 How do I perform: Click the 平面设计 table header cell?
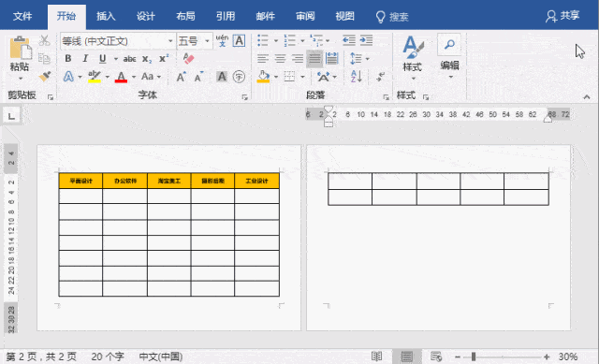(x=81, y=181)
